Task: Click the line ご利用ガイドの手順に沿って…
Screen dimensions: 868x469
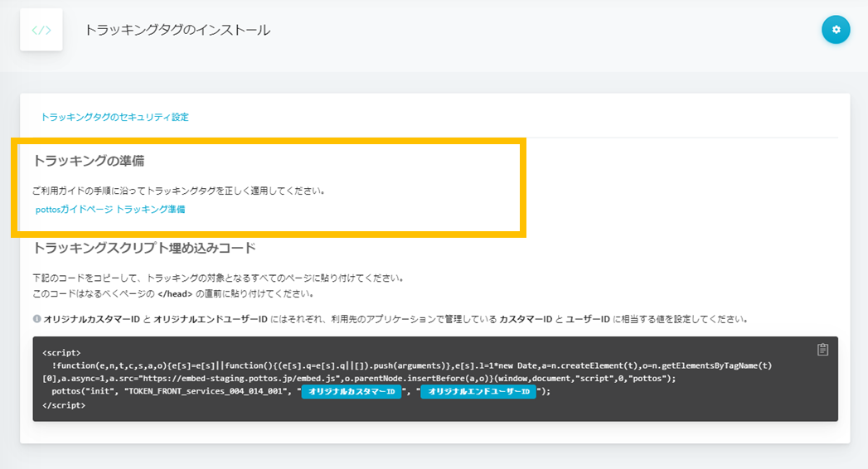Action: [x=178, y=191]
